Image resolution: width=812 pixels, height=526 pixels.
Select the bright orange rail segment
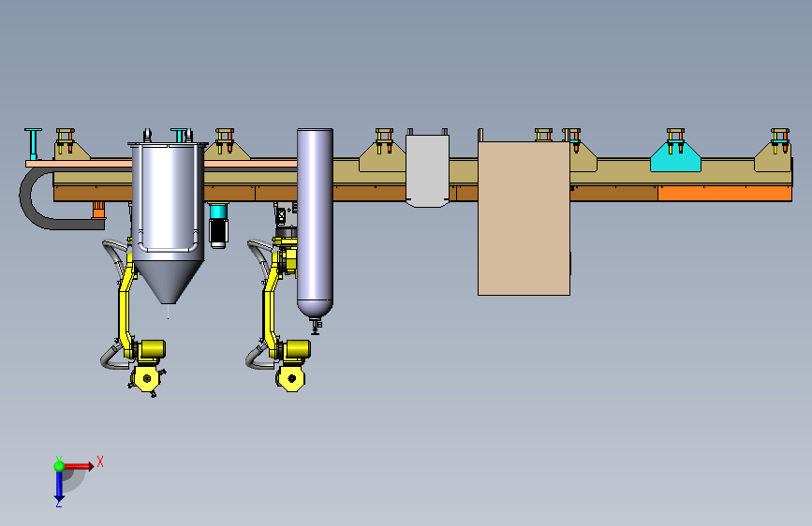(725, 194)
